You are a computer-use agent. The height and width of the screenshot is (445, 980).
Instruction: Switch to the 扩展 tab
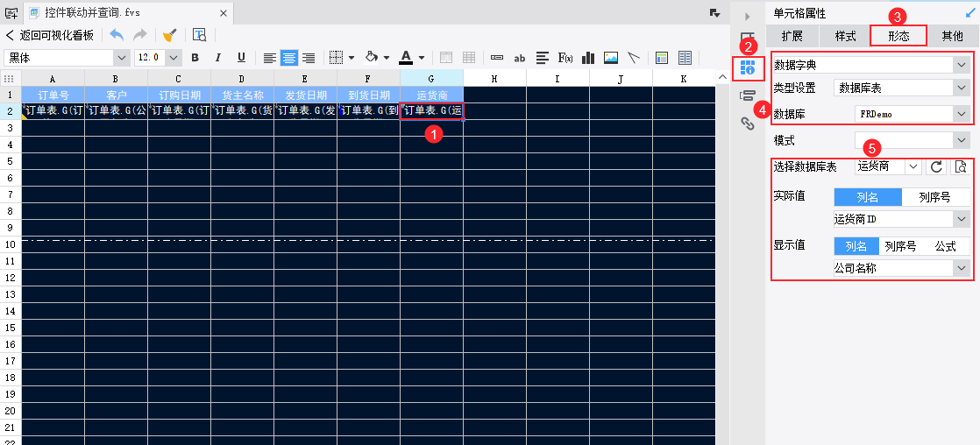[792, 36]
